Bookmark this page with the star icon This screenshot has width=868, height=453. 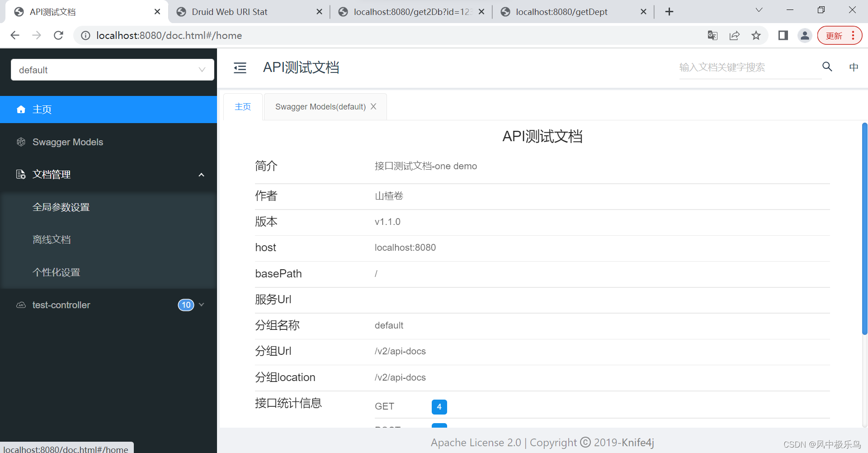[x=756, y=35]
